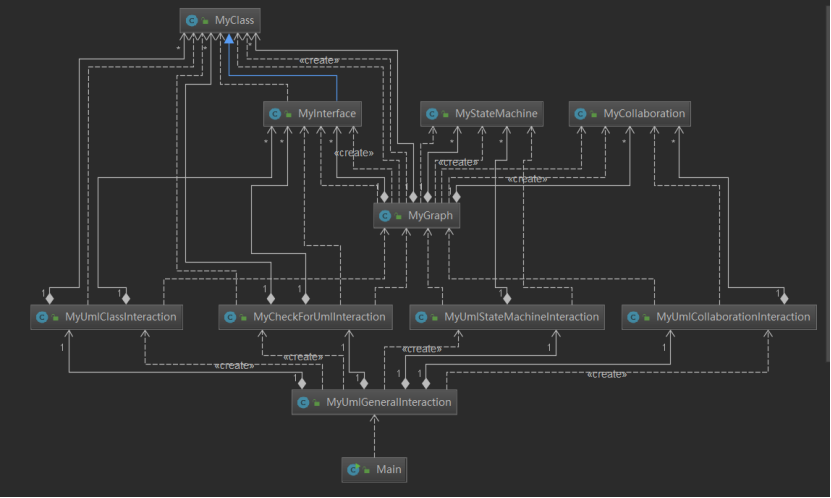Select the MyUmlGeneralInteraction node label
The width and height of the screenshot is (831, 498).
coord(388,402)
